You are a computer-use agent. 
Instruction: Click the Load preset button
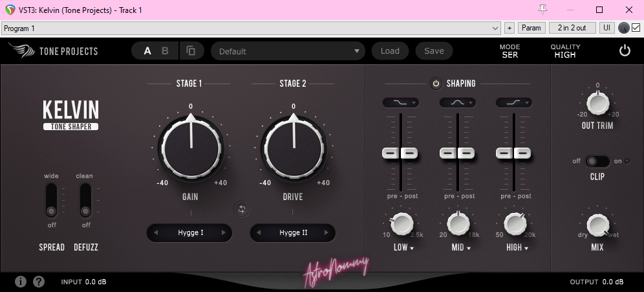click(x=390, y=51)
